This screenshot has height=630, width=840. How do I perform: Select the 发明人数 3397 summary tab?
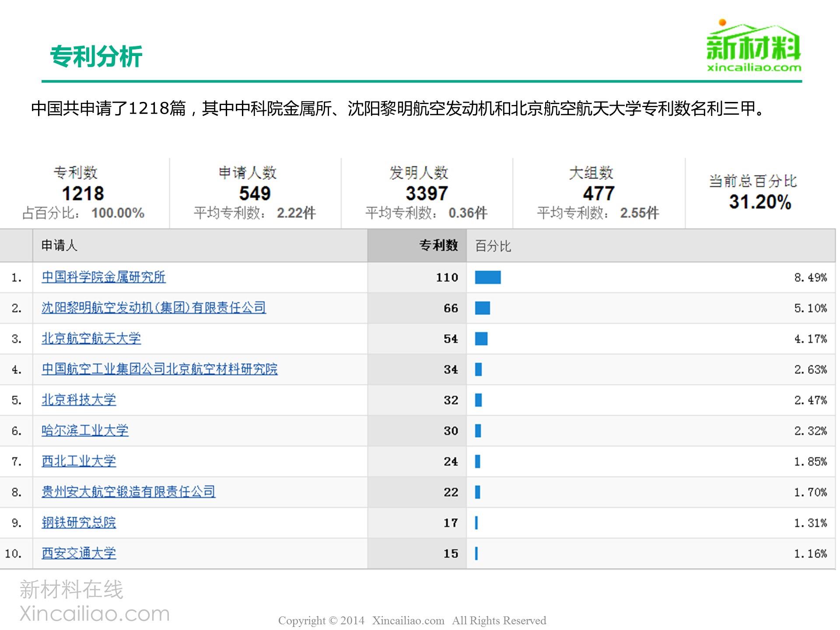(427, 193)
